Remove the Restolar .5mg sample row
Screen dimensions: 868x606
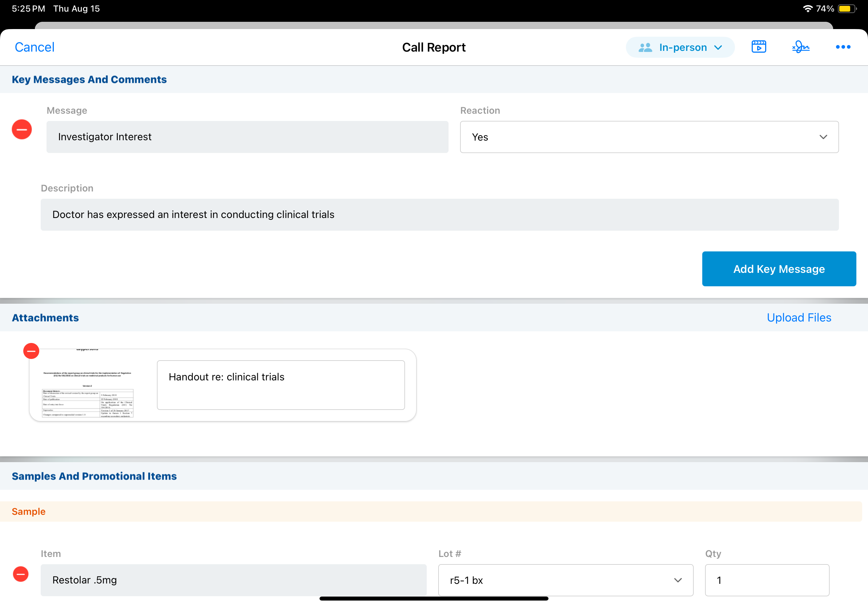21,574
